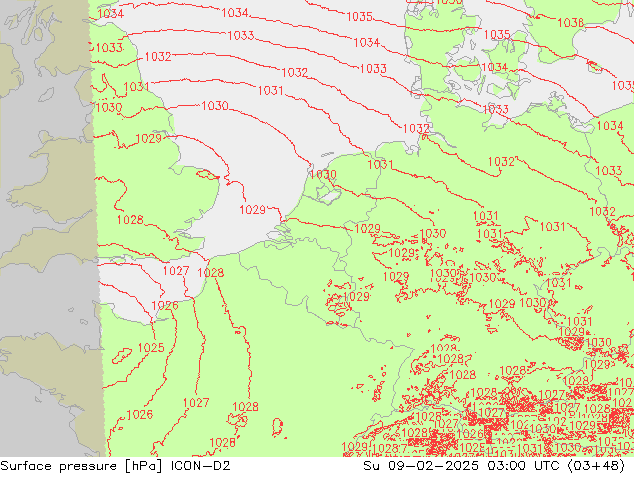Screen dimensions: 634x490
Task: Select the fully visible 1036 isobar label
Action: pos(570,23)
